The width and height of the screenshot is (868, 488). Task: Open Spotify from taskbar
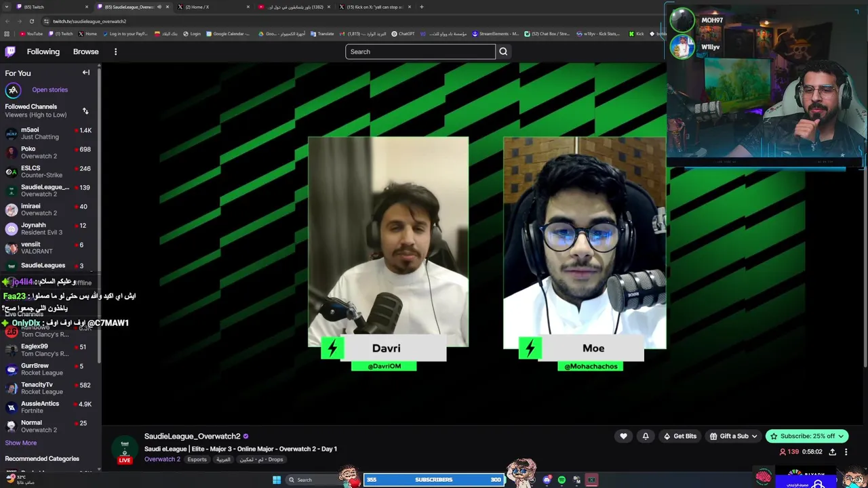coord(561,480)
